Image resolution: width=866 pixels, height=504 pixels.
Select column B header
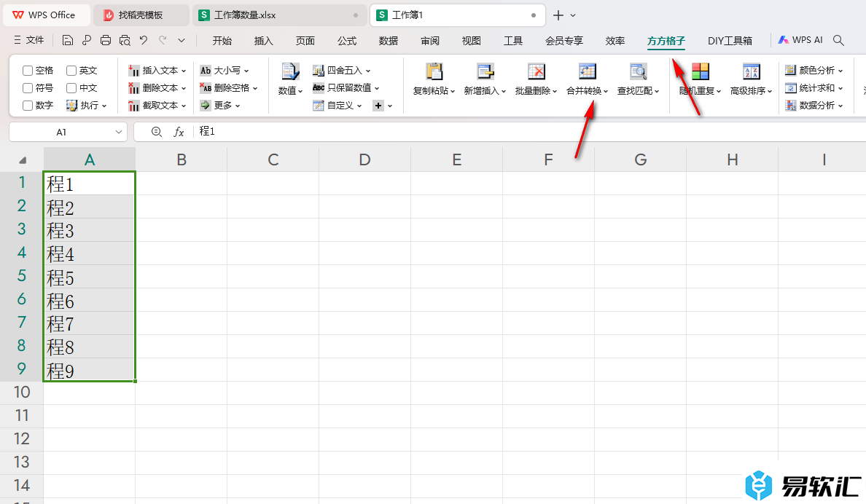pos(182,160)
